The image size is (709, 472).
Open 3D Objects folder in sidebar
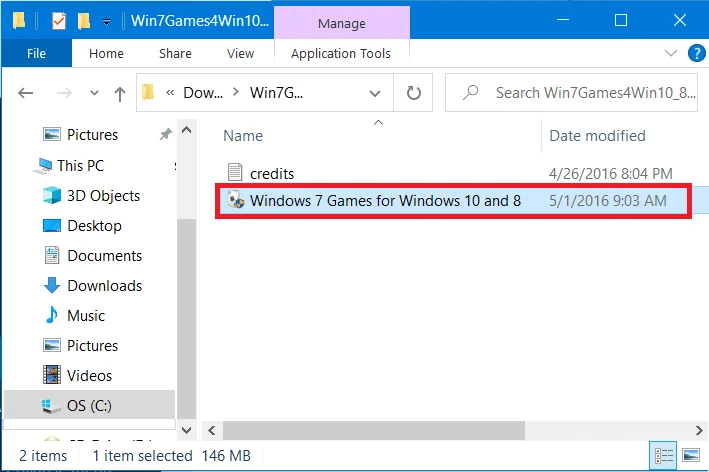(104, 196)
